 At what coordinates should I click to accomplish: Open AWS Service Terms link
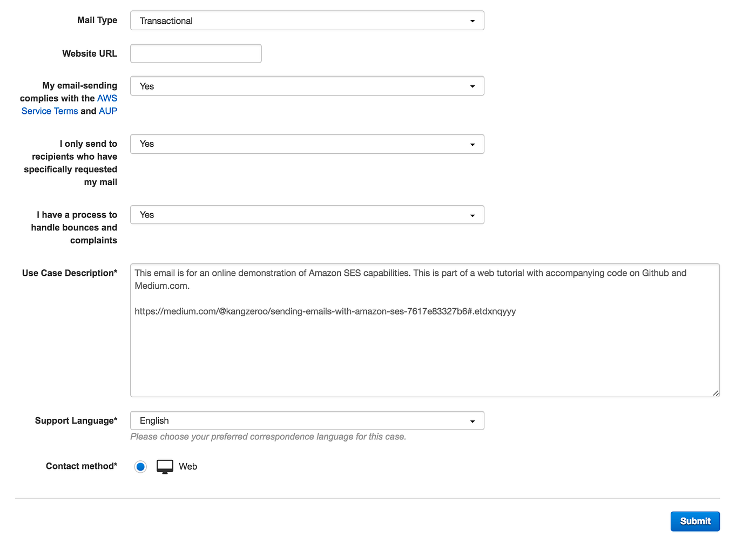69,105
